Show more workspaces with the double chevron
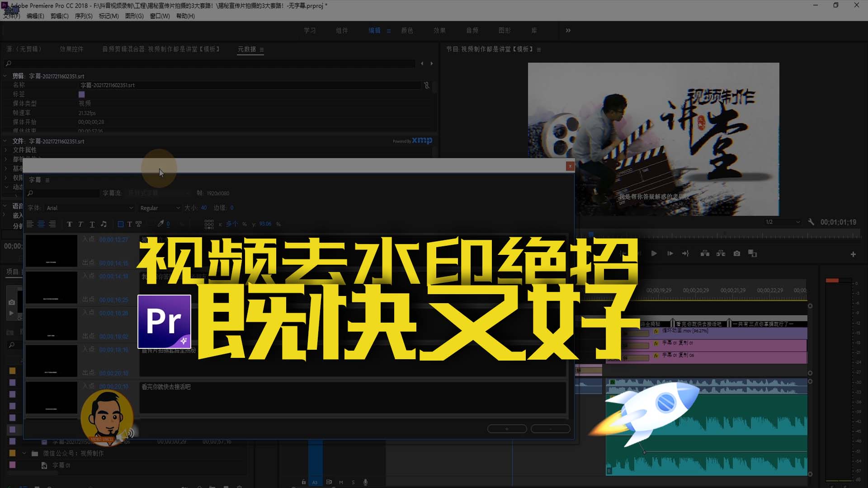This screenshot has width=868, height=488. tap(568, 30)
